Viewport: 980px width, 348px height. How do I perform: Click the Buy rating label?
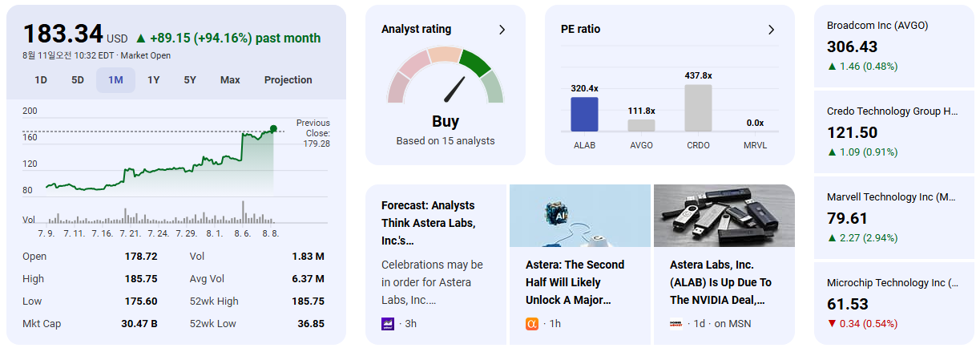click(446, 121)
